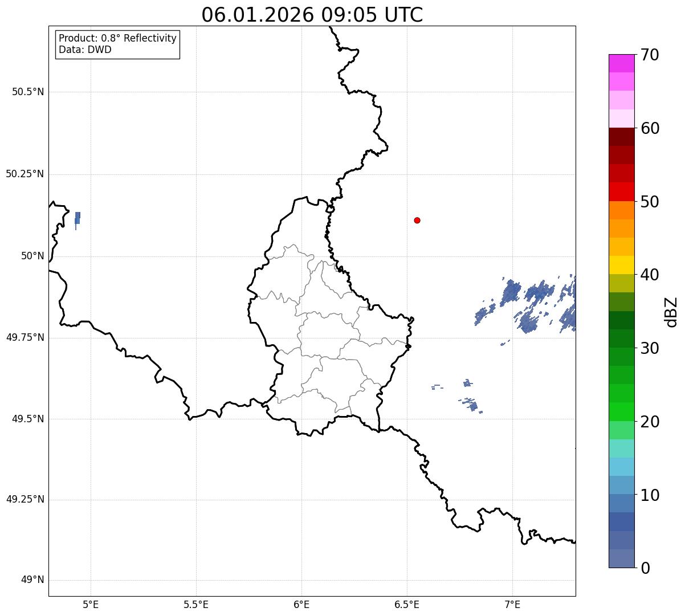Click the 60 colorbar tick label
Image resolution: width=685 pixels, height=616 pixels.
[x=650, y=128]
